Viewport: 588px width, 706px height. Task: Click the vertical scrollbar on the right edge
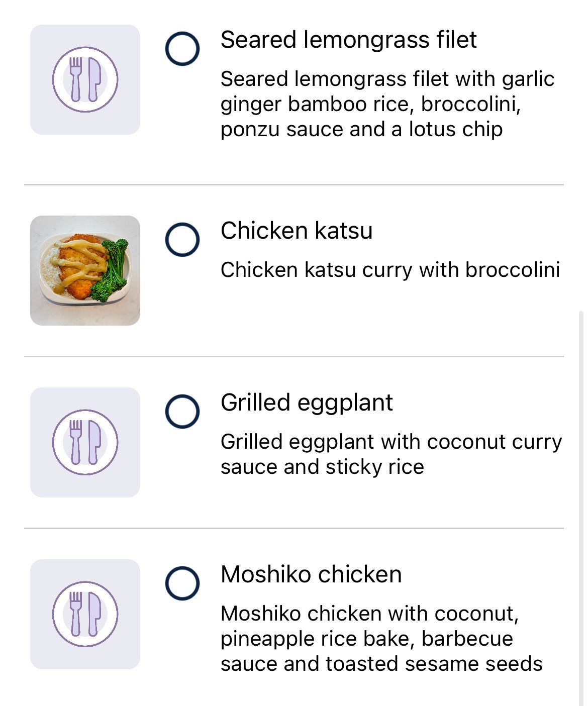[x=581, y=508]
